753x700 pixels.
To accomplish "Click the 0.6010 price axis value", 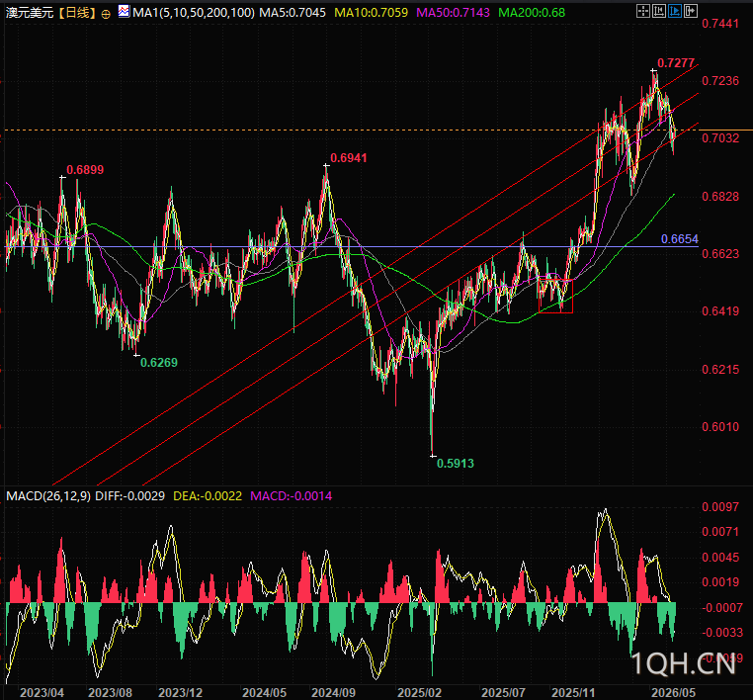I will (720, 427).
